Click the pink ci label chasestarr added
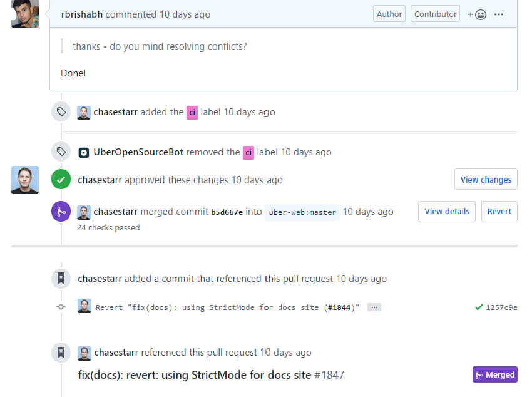The height and width of the screenshot is (397, 532). click(x=192, y=112)
